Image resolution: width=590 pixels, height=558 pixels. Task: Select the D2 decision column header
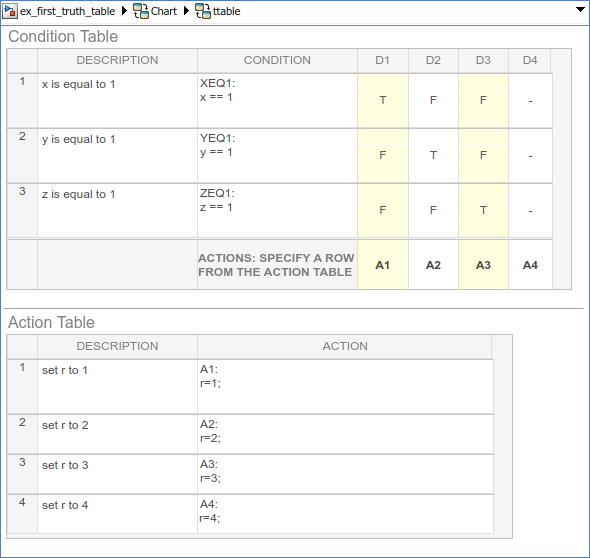pyautogui.click(x=433, y=60)
